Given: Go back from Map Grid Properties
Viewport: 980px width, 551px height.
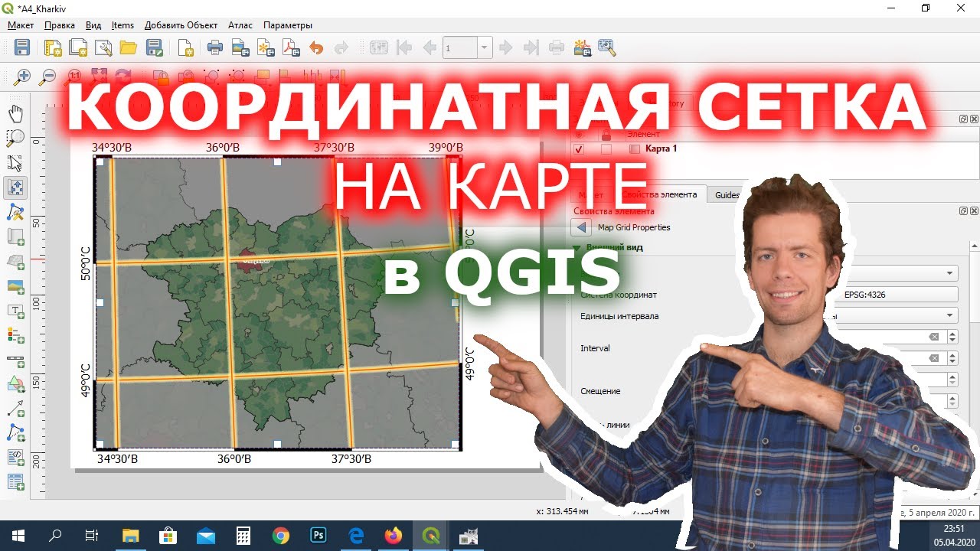Looking at the screenshot, I should tap(582, 227).
